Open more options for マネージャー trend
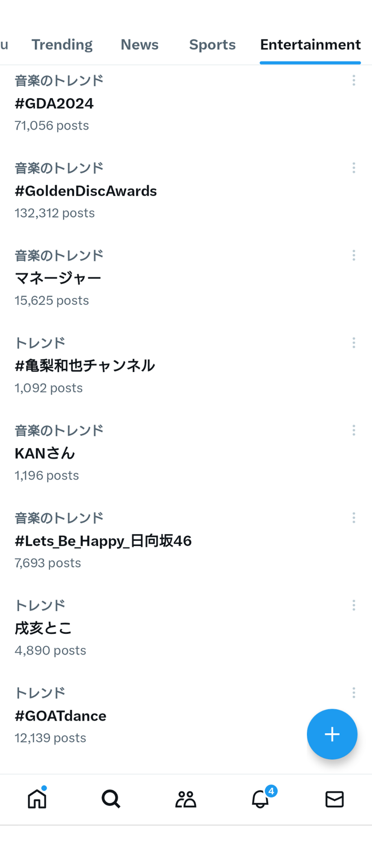This screenshot has width=372, height=868. click(353, 255)
